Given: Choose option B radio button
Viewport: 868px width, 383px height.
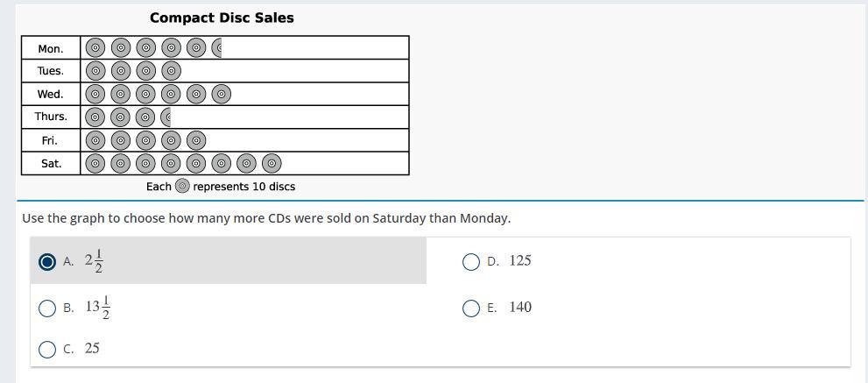Looking at the screenshot, I should [x=48, y=308].
